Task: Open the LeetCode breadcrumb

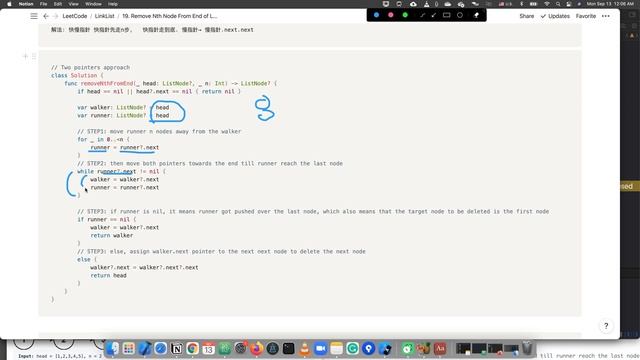Action: [x=75, y=16]
